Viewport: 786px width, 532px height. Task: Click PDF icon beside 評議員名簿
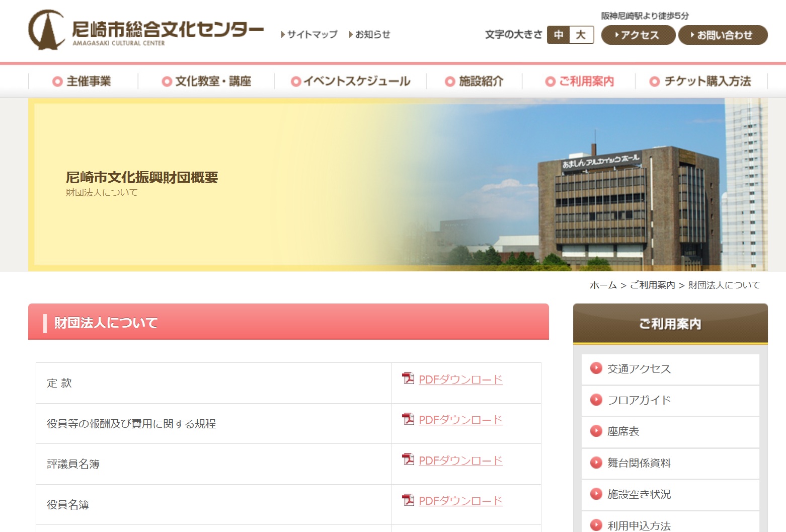pyautogui.click(x=408, y=459)
